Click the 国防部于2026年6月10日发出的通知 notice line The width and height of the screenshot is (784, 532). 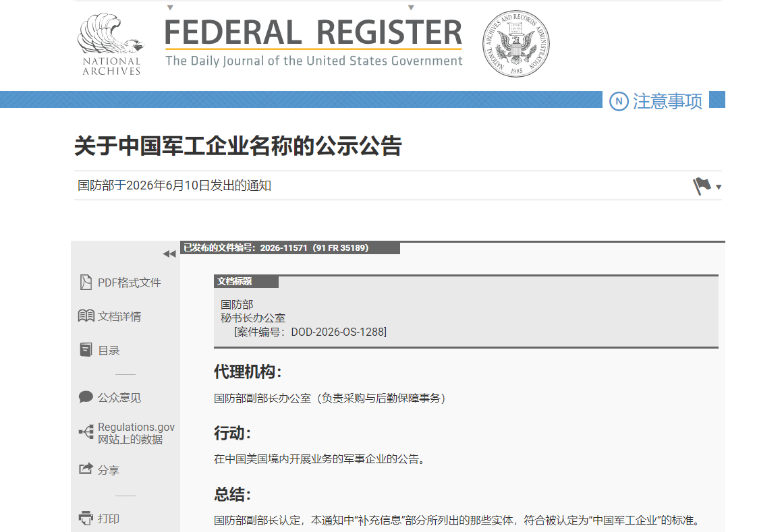174,186
